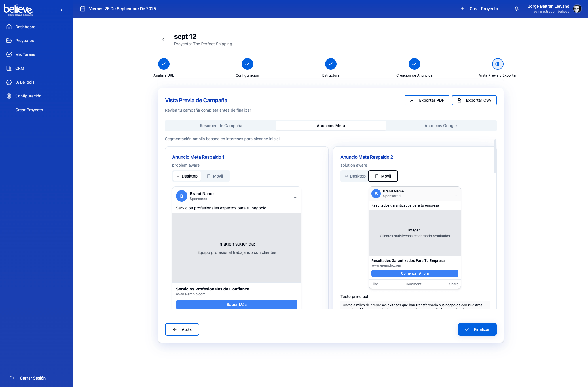Click the Comenzar Ahora ad button
The image size is (588, 387).
click(415, 273)
